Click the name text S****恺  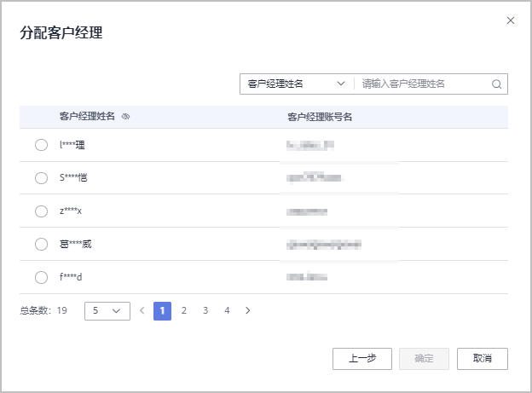click(x=73, y=177)
